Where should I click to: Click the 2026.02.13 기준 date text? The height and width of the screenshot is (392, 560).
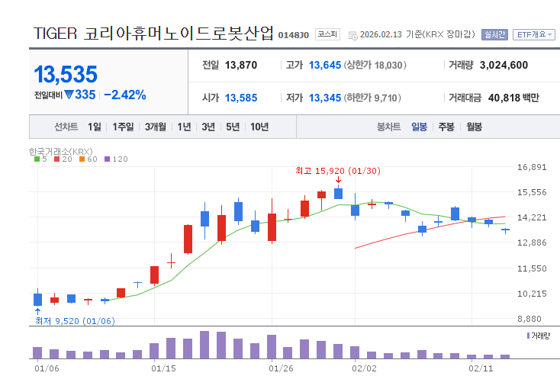point(391,34)
